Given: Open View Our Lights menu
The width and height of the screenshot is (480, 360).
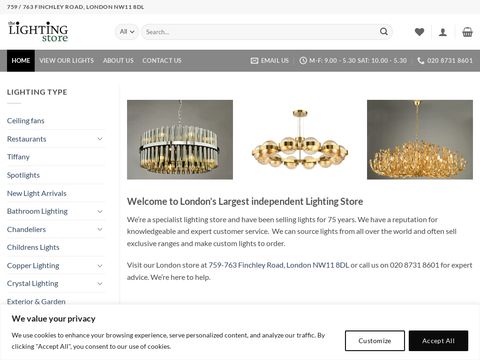Looking at the screenshot, I should [67, 61].
